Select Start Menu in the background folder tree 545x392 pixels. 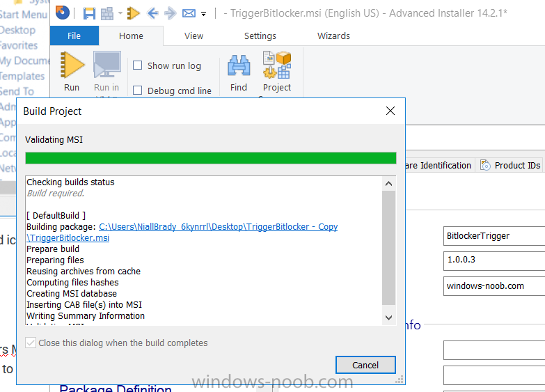point(23,15)
